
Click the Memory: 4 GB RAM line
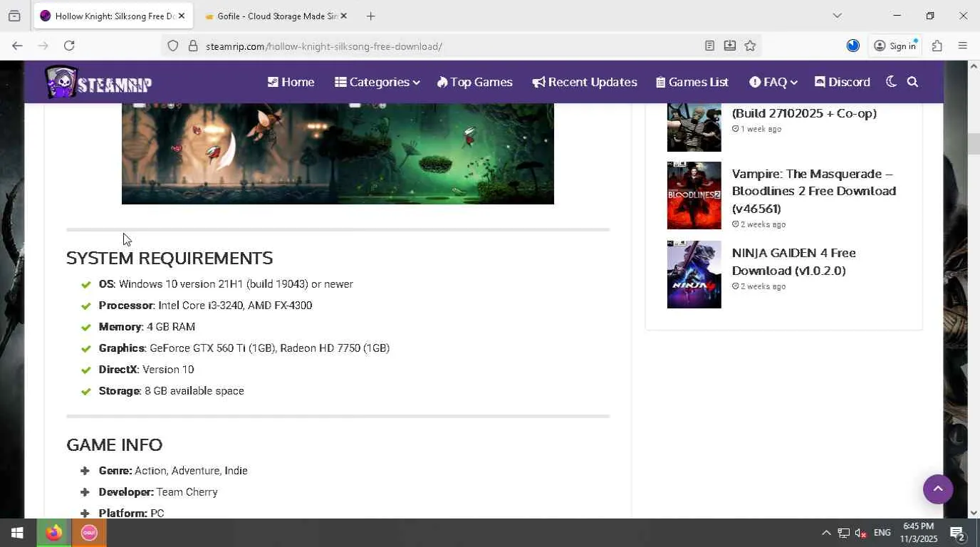(x=147, y=327)
